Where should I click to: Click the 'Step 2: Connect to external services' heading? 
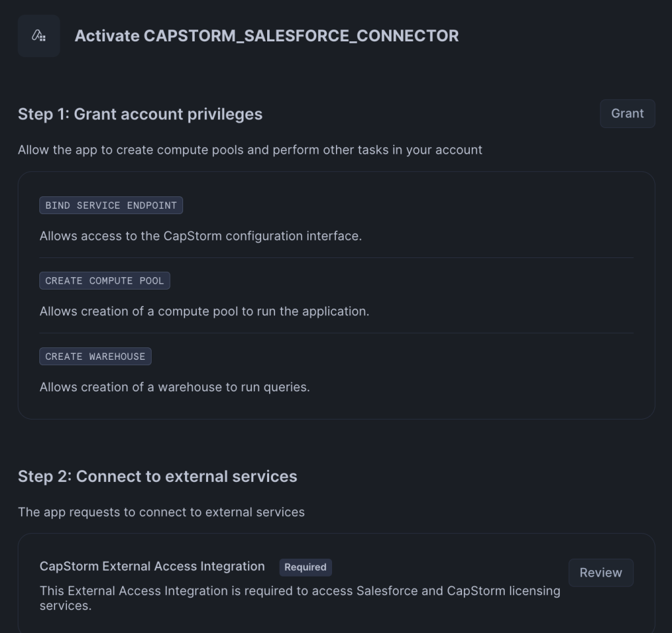(157, 477)
